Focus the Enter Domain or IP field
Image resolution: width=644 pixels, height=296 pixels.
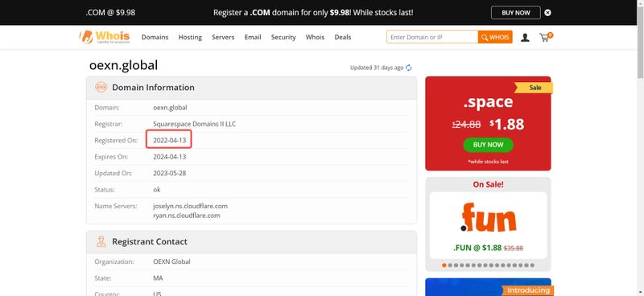432,37
